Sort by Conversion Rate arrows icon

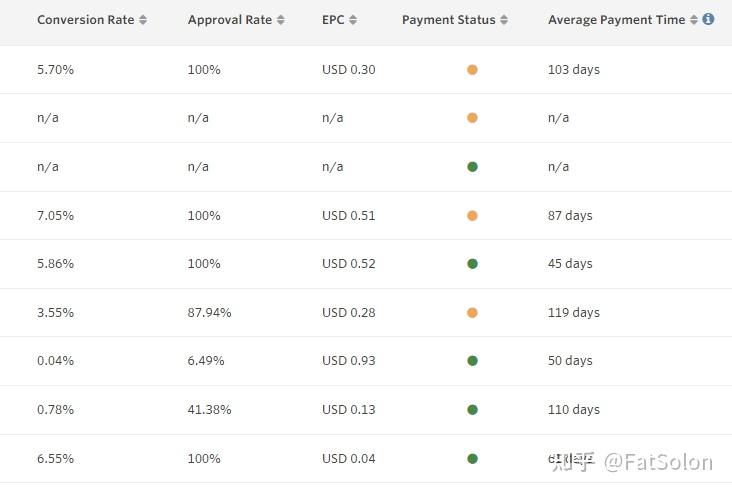point(143,20)
